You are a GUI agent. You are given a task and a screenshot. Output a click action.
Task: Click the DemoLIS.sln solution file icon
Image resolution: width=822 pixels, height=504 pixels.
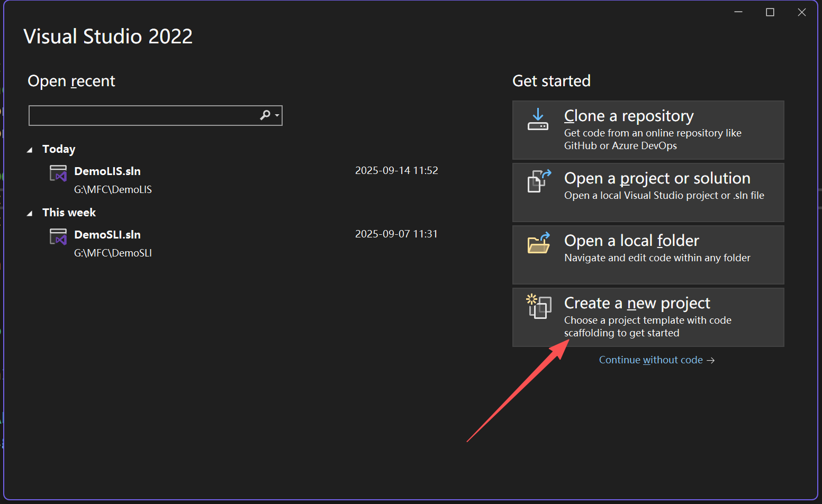coord(58,173)
